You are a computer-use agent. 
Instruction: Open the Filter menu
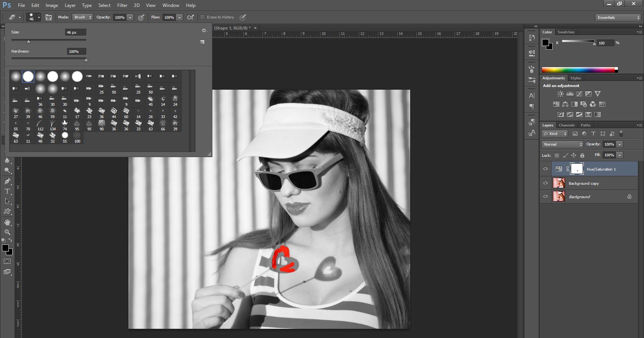(122, 5)
